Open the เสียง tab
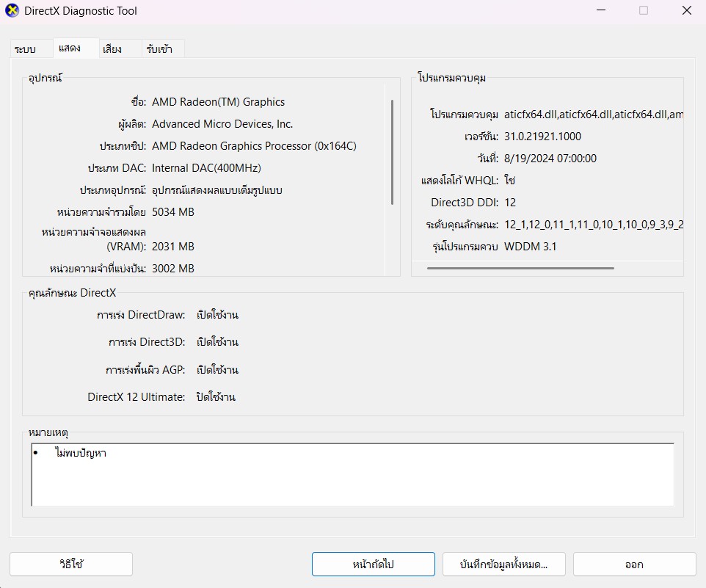The width and height of the screenshot is (706, 588). point(112,49)
